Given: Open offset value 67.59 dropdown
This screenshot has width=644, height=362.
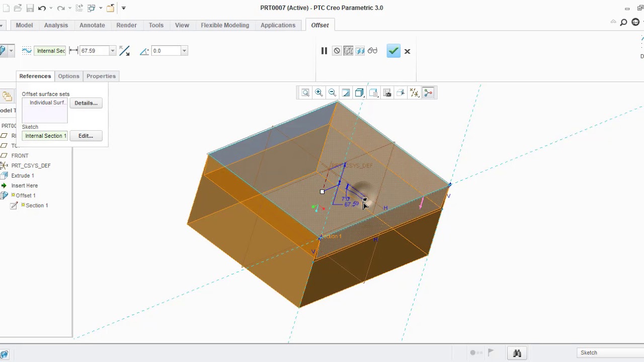Looking at the screenshot, I should click(x=113, y=51).
